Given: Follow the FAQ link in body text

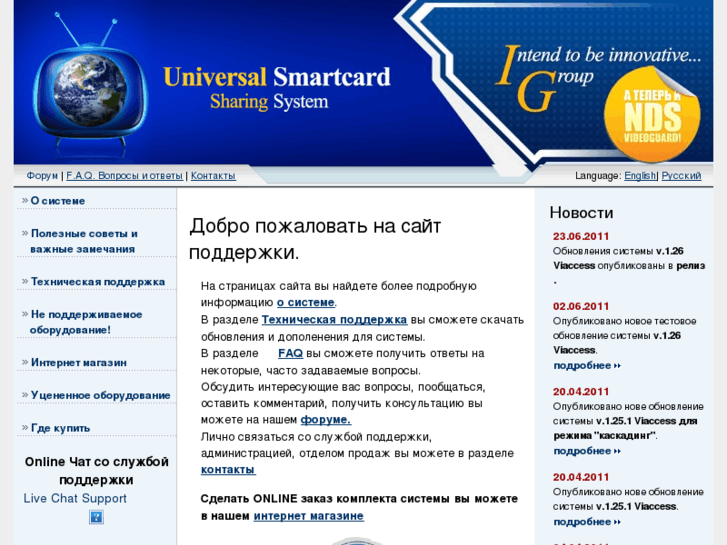Looking at the screenshot, I should [x=290, y=353].
